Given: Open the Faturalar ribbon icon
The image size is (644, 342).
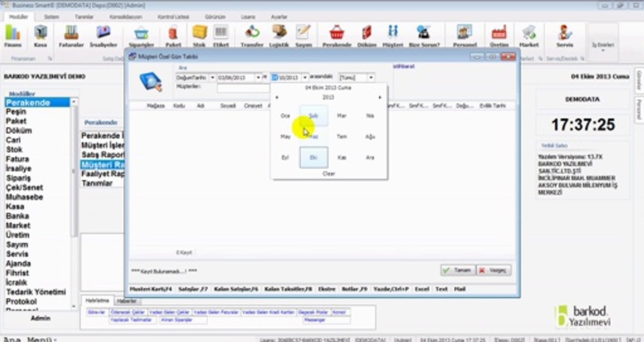Looking at the screenshot, I should tap(71, 36).
